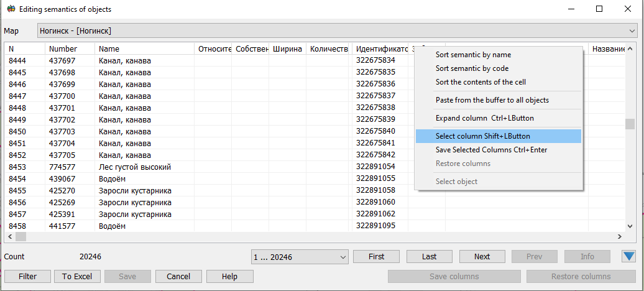
Task: Click the app icon in title bar
Action: pyautogui.click(x=11, y=9)
